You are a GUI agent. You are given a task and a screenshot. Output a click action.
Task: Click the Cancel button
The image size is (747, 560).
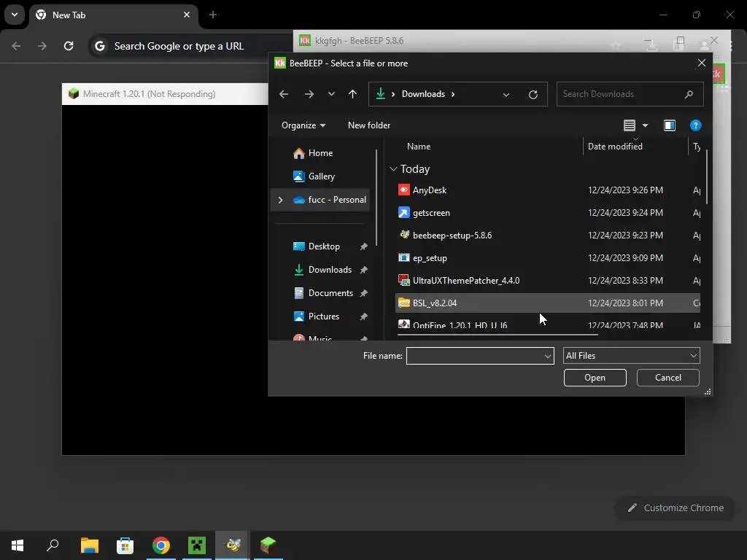(x=668, y=378)
